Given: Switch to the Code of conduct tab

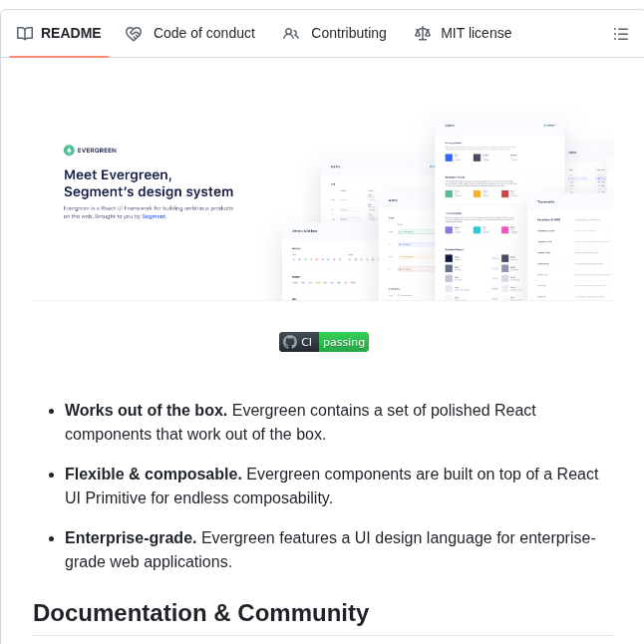Looking at the screenshot, I should [x=190, y=33].
